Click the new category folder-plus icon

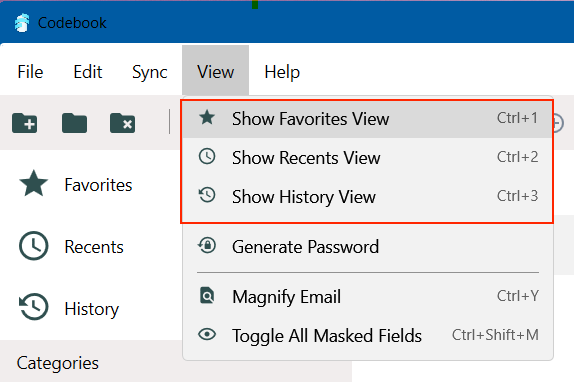coord(25,123)
